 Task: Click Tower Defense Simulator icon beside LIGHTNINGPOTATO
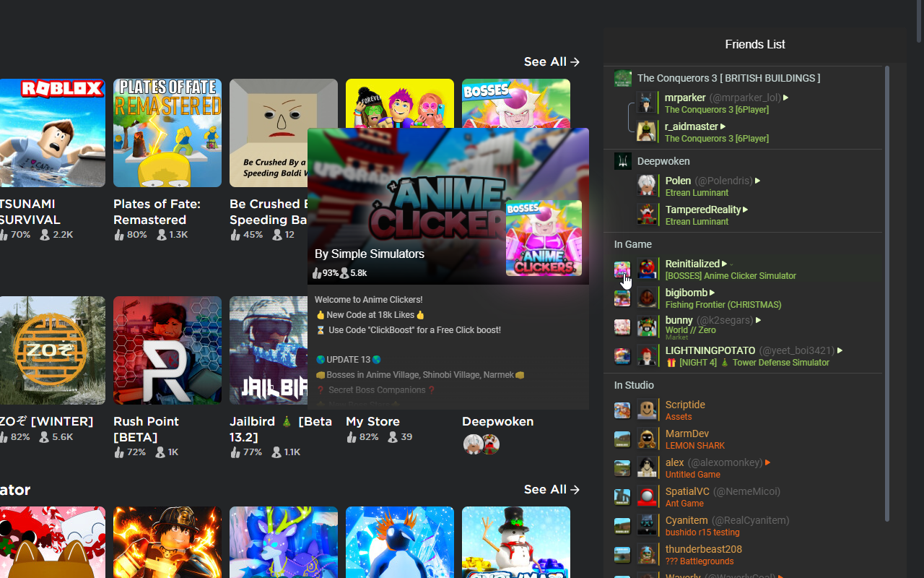[x=622, y=356]
